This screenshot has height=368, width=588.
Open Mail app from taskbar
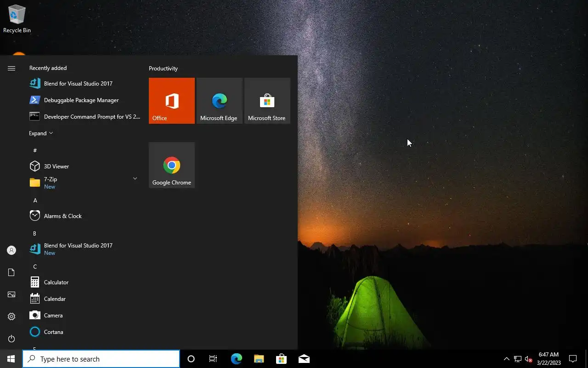click(x=304, y=359)
